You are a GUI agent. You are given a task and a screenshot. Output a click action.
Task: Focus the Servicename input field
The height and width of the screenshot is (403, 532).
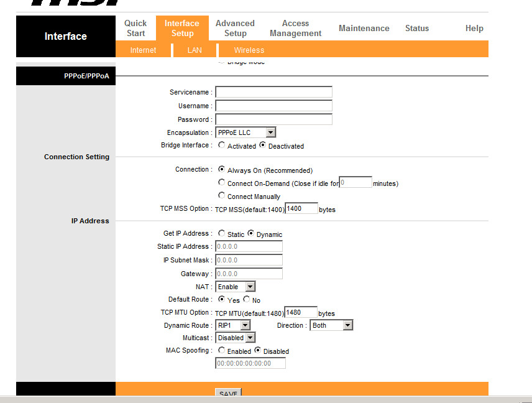coord(274,92)
